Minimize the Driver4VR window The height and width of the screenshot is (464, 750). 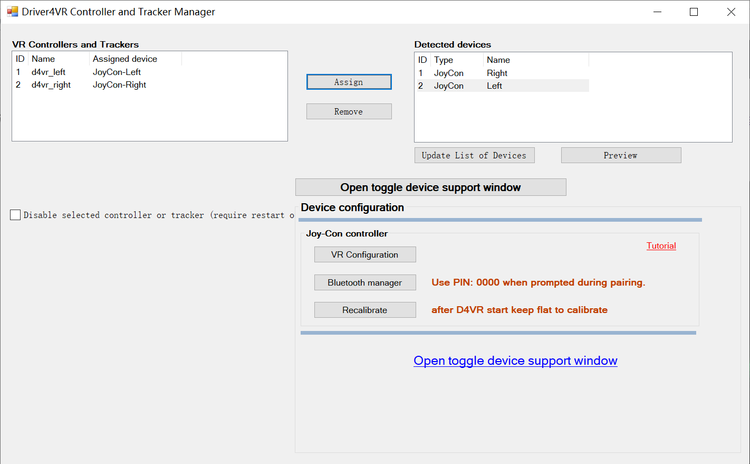pos(657,12)
